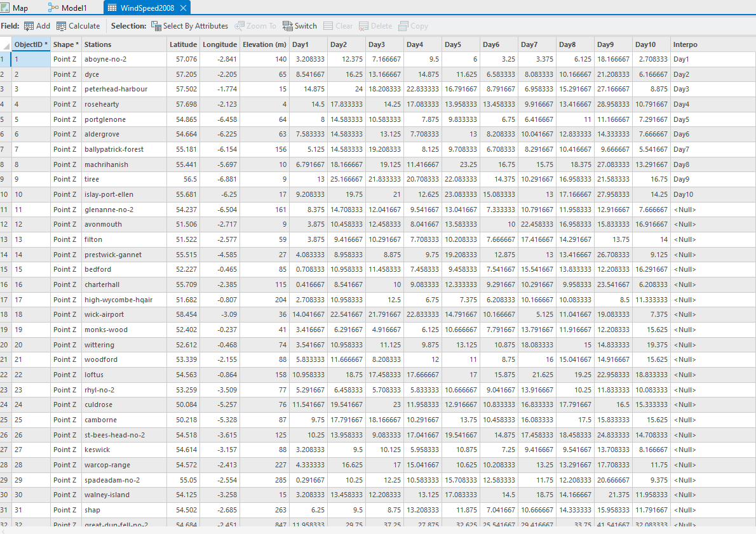Click the Shape column header
The image size is (756, 534).
click(65, 44)
